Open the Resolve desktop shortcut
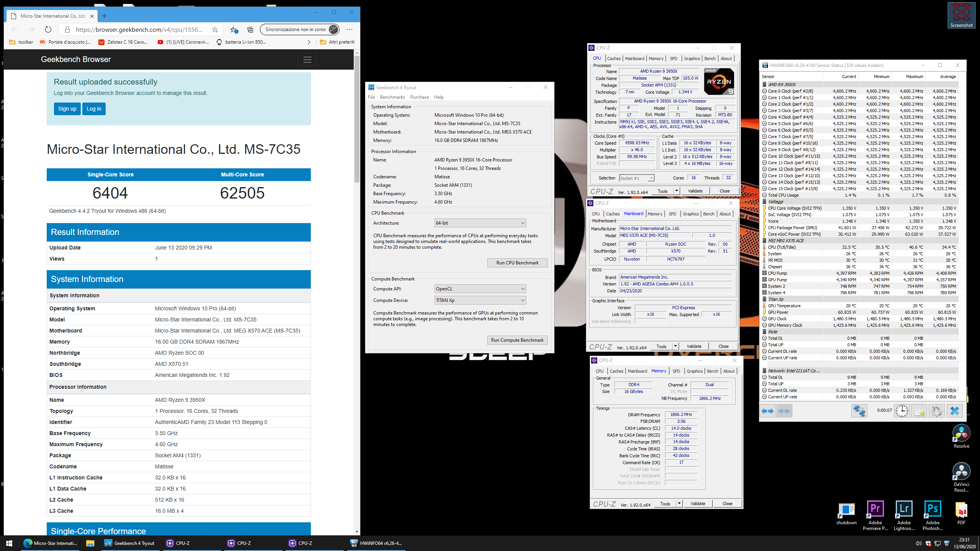Image resolution: width=980 pixels, height=551 pixels. (x=961, y=436)
